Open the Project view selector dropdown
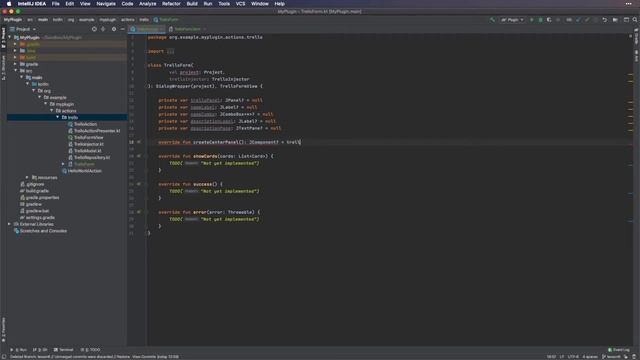Viewport: 640px width, 360px height. [x=23, y=29]
